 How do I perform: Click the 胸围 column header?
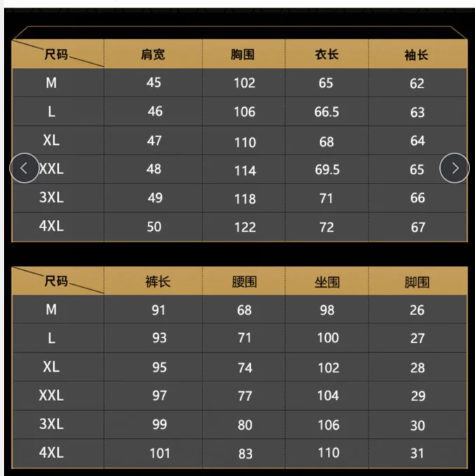pos(243,55)
